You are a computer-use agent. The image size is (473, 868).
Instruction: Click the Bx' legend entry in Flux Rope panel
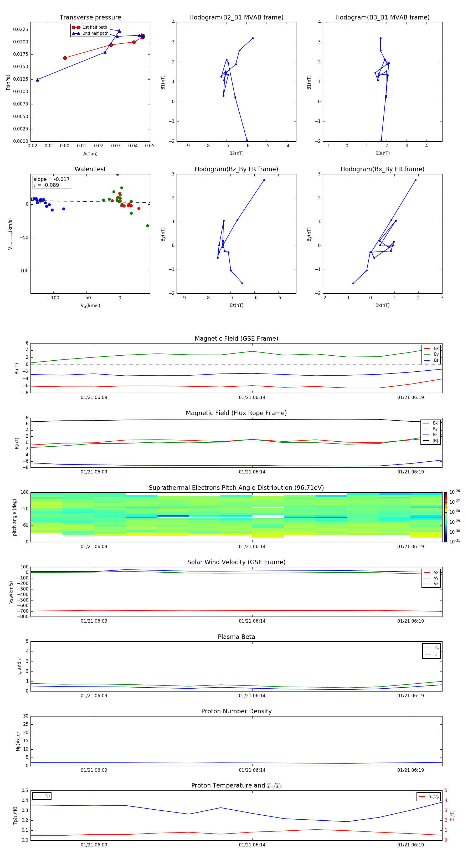point(431,423)
